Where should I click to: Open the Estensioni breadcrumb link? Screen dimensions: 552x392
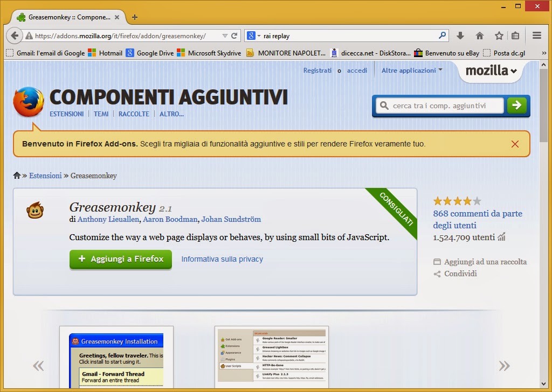45,176
